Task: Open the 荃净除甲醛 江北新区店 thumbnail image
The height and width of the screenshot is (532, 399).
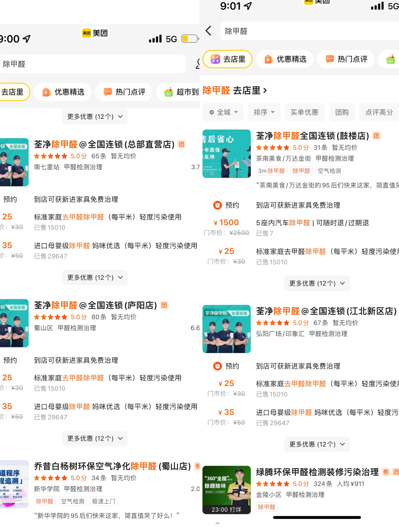Action: point(226,329)
